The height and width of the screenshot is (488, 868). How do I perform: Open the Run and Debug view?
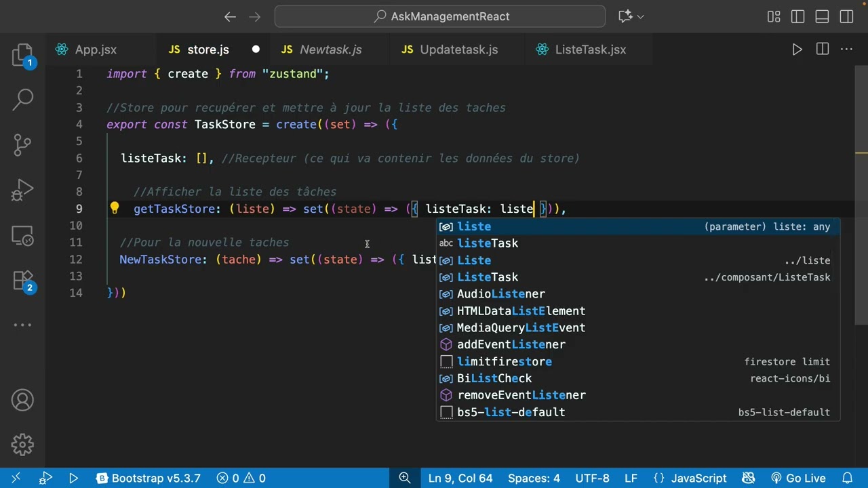22,190
